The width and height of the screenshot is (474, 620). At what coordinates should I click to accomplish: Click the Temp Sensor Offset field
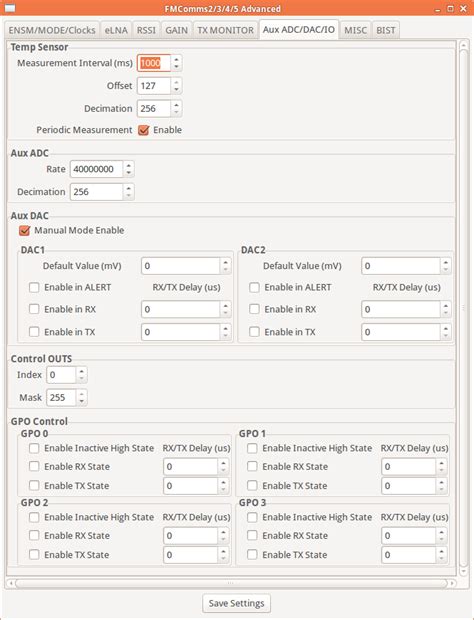point(154,86)
